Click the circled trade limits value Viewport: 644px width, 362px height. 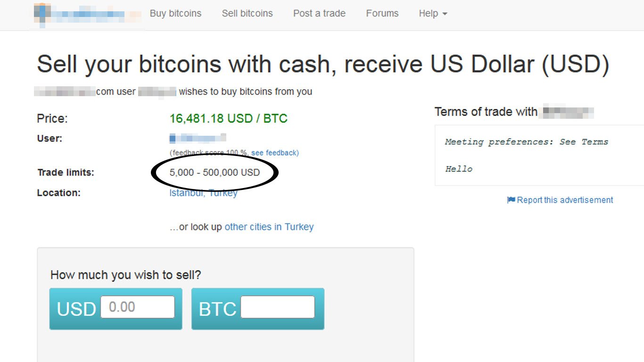215,173
